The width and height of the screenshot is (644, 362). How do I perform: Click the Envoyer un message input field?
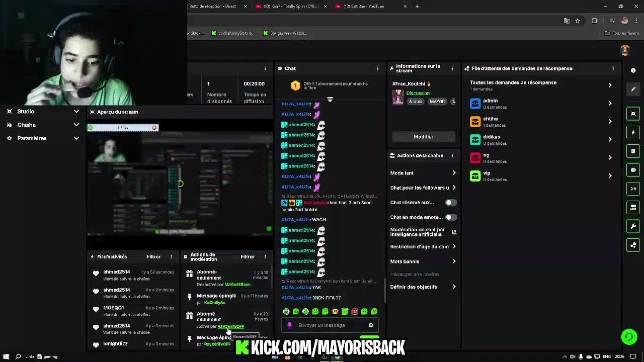(x=330, y=325)
